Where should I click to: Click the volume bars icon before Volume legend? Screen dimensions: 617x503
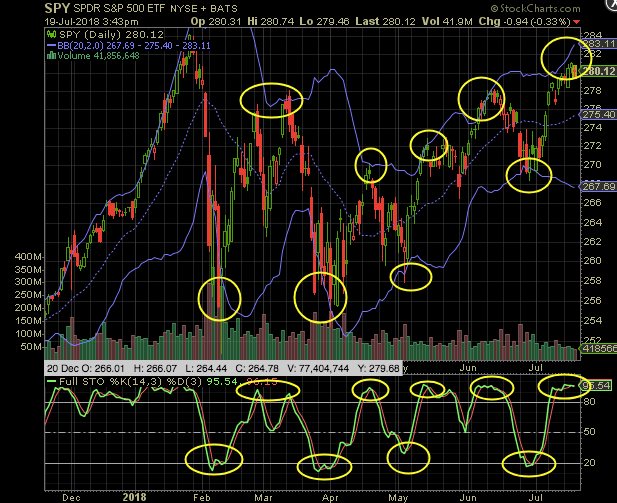51,55
